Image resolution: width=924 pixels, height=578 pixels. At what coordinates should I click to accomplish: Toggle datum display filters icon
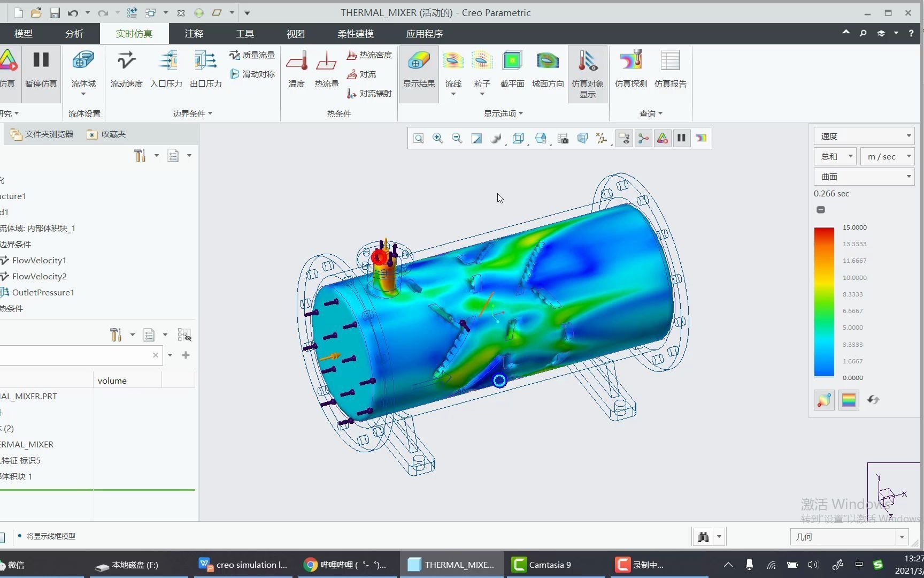[601, 139]
